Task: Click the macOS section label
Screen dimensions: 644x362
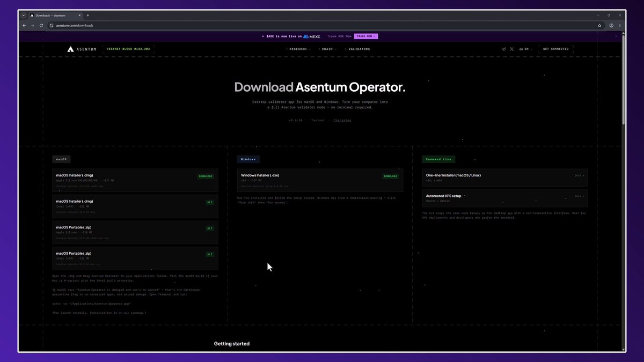Action: coord(62,159)
